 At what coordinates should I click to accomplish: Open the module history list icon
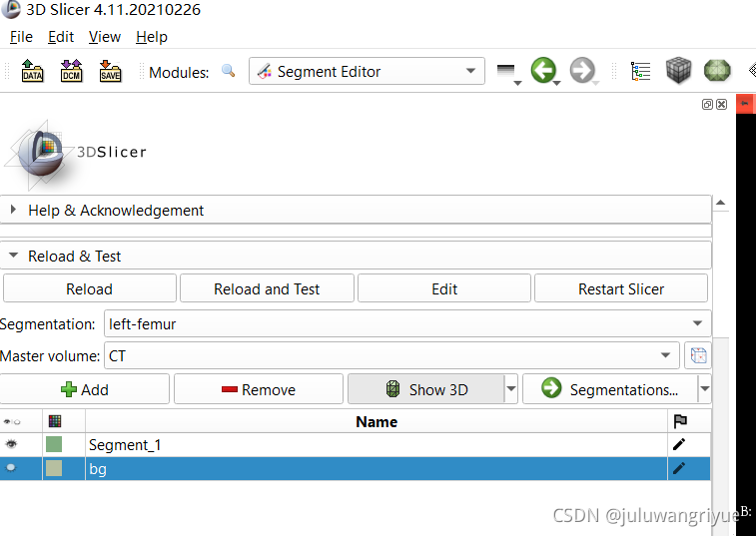click(x=508, y=73)
